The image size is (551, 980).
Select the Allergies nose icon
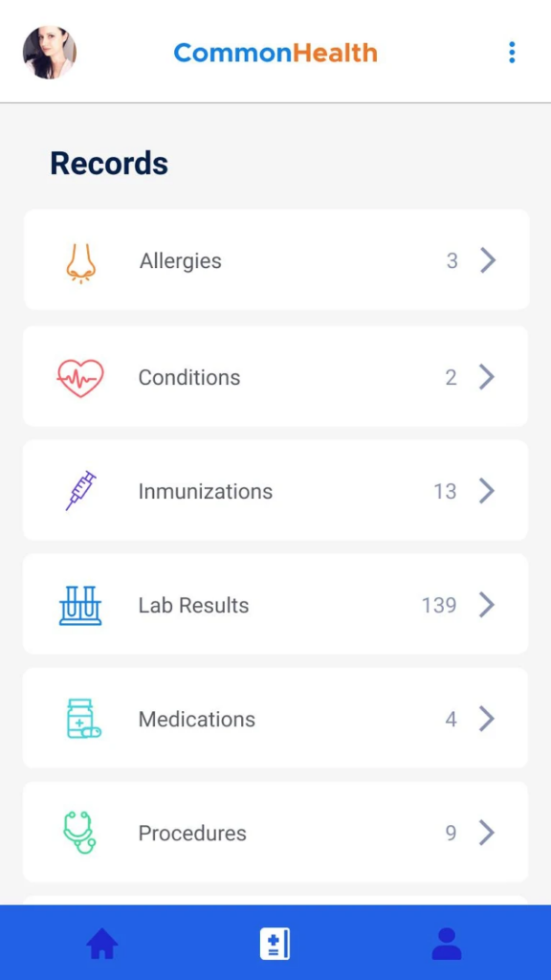[81, 259]
